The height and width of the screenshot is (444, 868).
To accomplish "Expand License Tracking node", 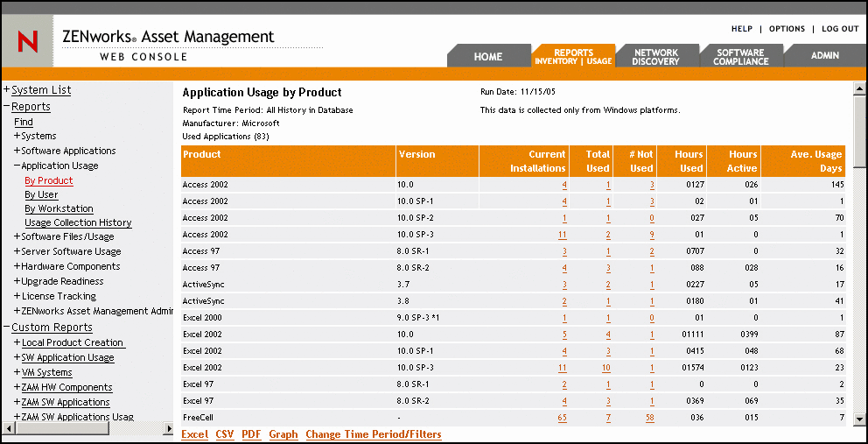I will click(x=17, y=297).
